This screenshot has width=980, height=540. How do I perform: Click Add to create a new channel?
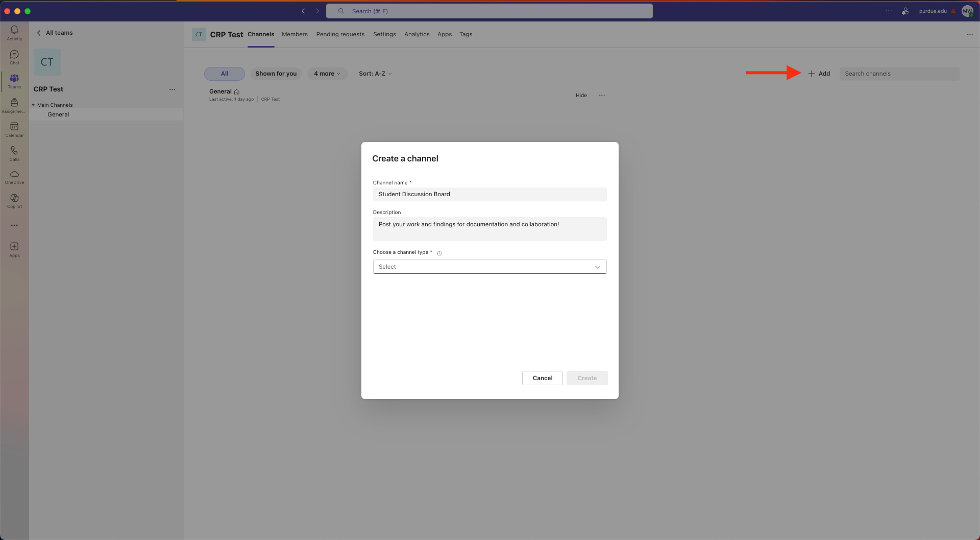point(819,74)
